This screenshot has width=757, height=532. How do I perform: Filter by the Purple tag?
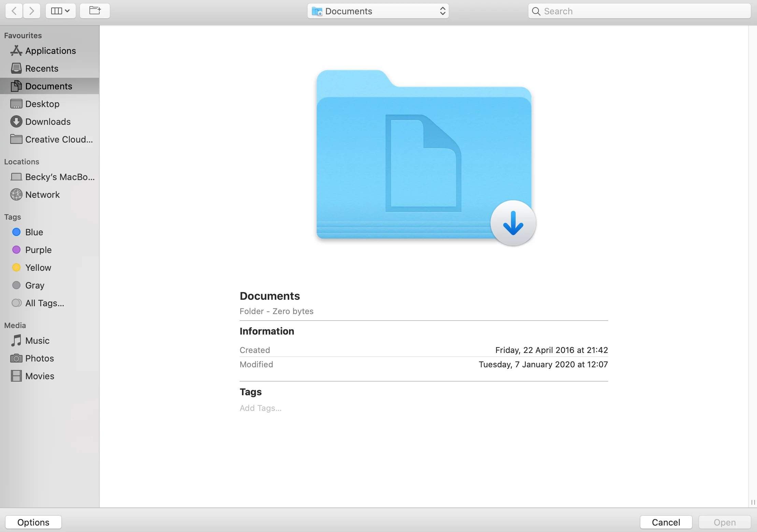[38, 250]
